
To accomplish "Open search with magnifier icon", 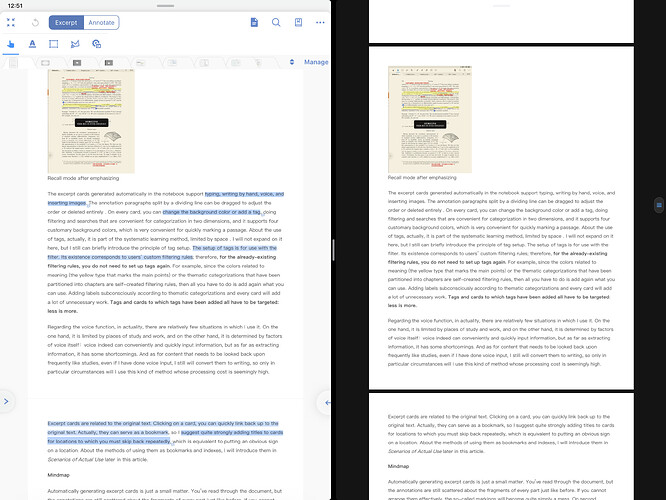I will pyautogui.click(x=276, y=23).
